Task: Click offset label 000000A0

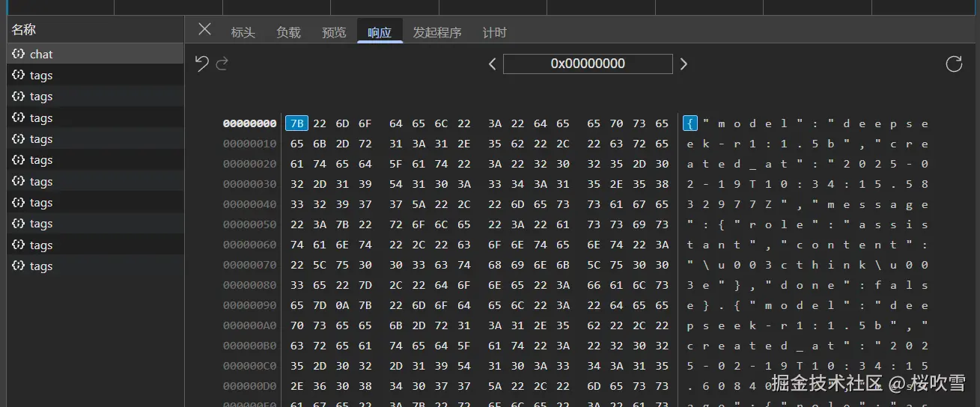Action: tap(250, 325)
